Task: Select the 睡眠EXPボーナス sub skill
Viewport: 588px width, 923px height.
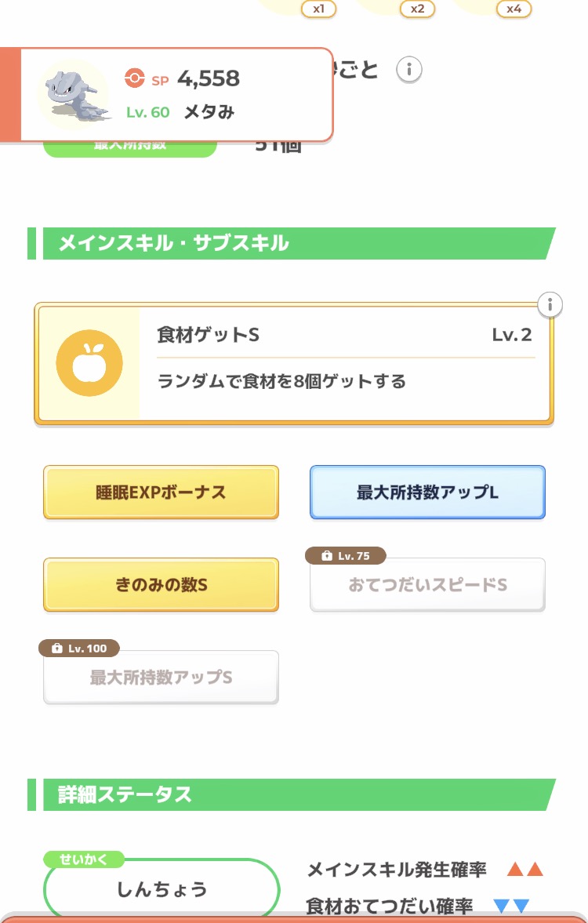Action: [161, 492]
